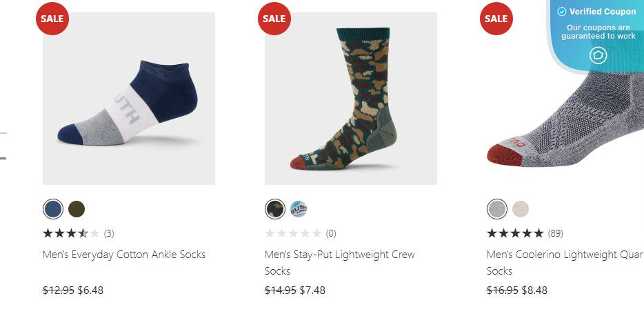Viewport: 644px width, 336px height.
Task: Select gray color swatch for Coolerino socks
Action: coord(496,208)
